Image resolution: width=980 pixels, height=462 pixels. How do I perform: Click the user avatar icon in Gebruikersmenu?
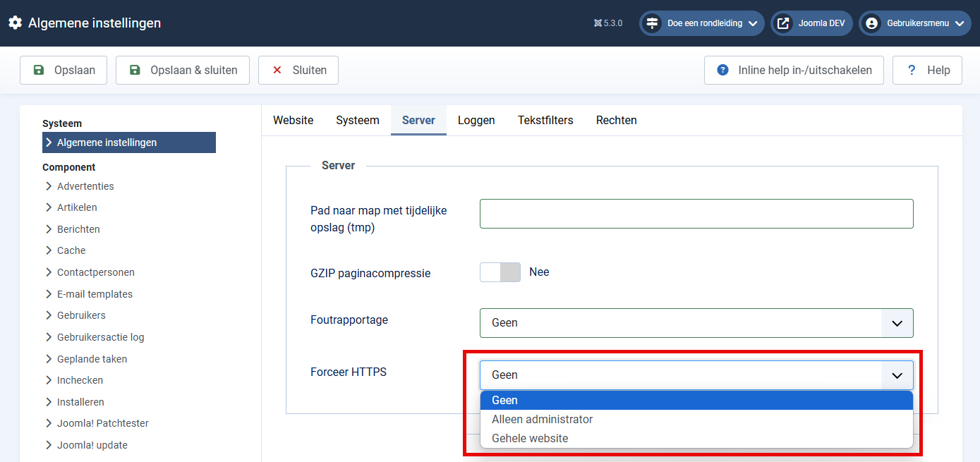[871, 23]
